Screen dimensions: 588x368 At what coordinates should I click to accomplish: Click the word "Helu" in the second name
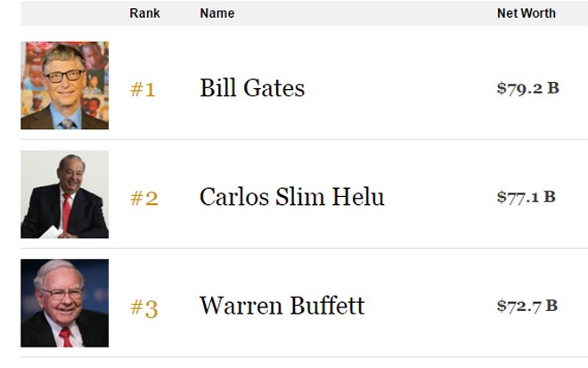pos(360,197)
